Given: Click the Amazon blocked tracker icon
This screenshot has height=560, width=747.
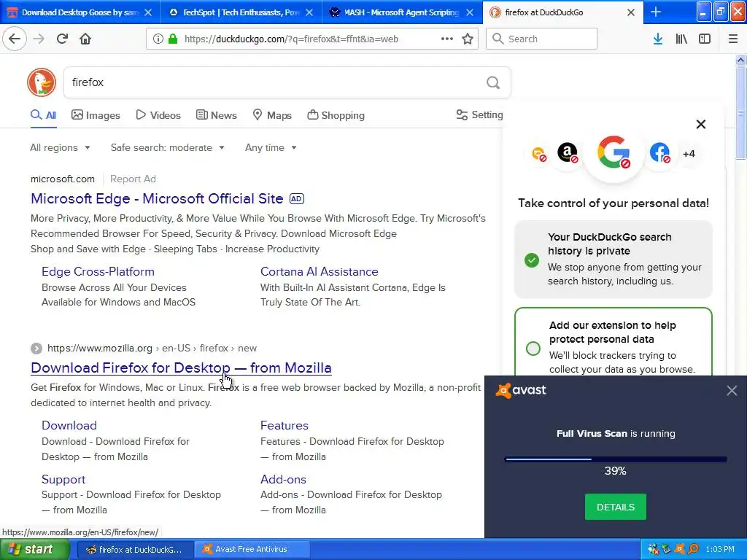Looking at the screenshot, I should [568, 153].
